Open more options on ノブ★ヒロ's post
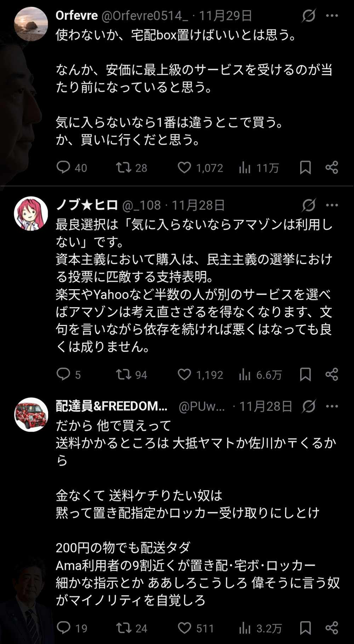Image resolution: width=354 pixels, height=644 pixels. click(x=332, y=205)
